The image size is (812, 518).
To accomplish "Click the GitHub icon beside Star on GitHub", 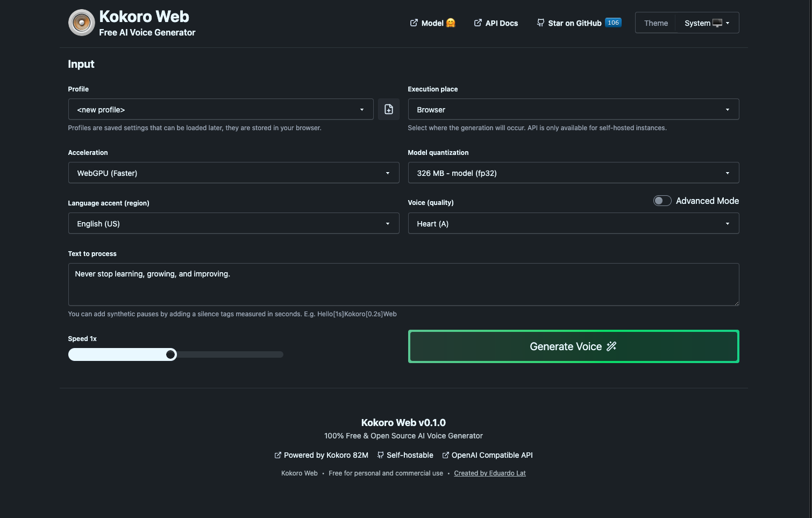I will [x=540, y=23].
